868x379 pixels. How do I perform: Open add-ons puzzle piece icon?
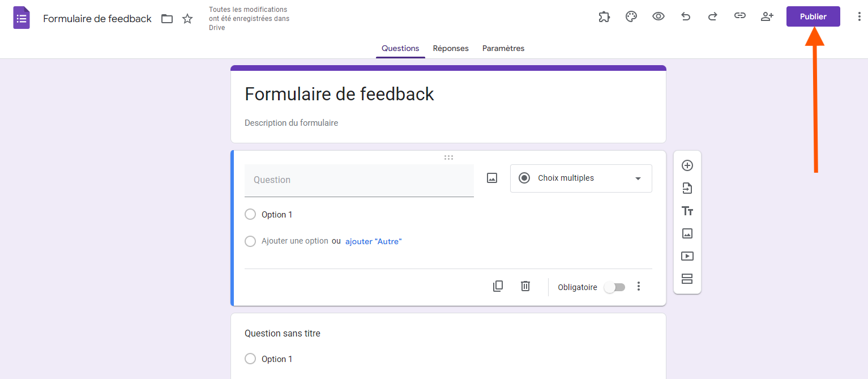pos(604,16)
